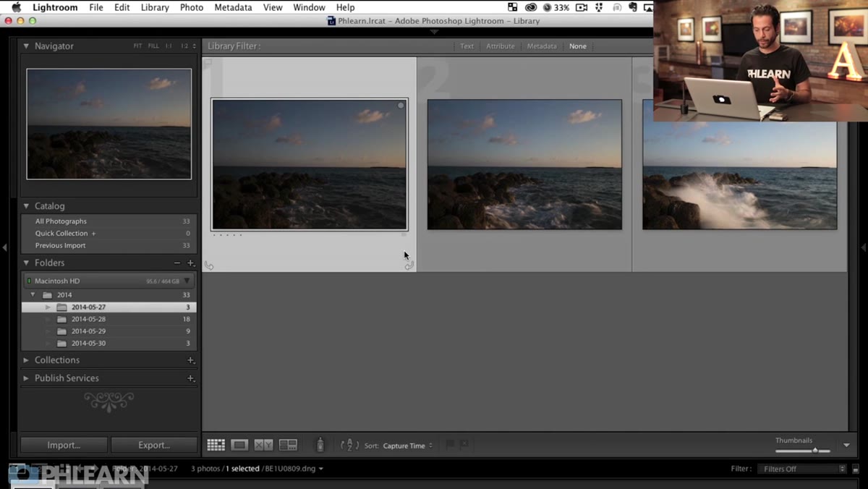
Task: Expand the Collections panel
Action: pyautogui.click(x=26, y=360)
